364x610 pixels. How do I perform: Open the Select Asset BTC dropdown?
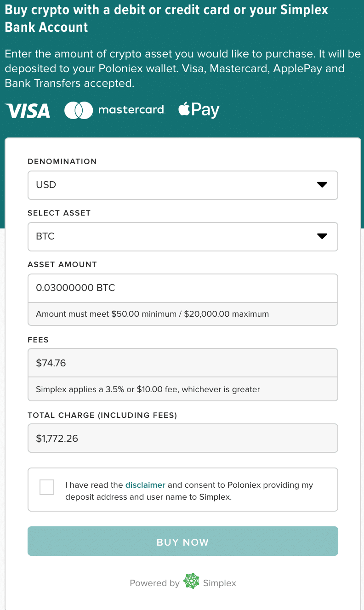click(x=183, y=237)
